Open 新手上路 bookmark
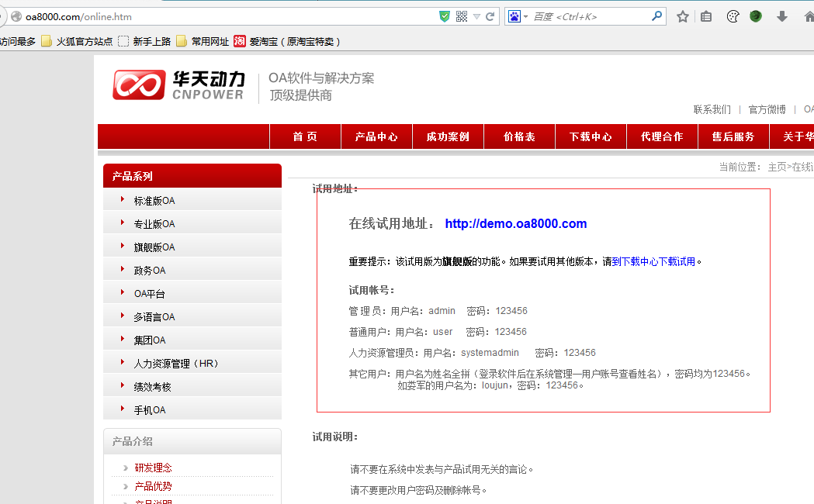 (x=144, y=41)
